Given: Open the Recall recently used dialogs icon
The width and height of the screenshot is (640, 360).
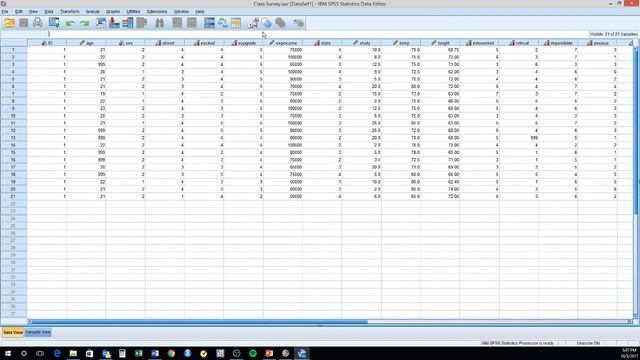Looking at the screenshot, I should click(x=54, y=23).
